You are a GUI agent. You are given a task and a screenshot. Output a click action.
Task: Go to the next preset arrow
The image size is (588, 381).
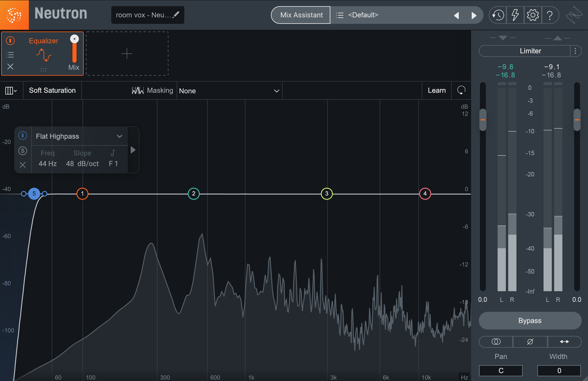pos(474,15)
